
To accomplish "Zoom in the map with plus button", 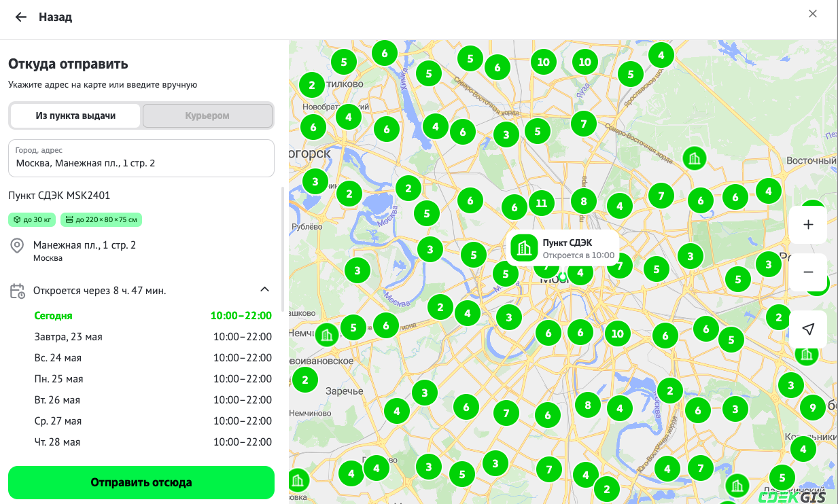I will [808, 225].
